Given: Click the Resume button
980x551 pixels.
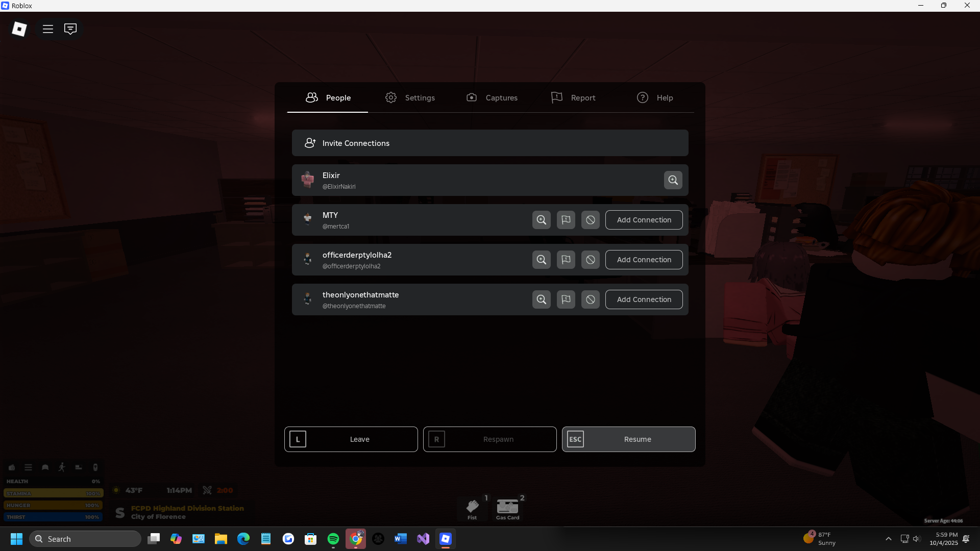Looking at the screenshot, I should coord(628,439).
